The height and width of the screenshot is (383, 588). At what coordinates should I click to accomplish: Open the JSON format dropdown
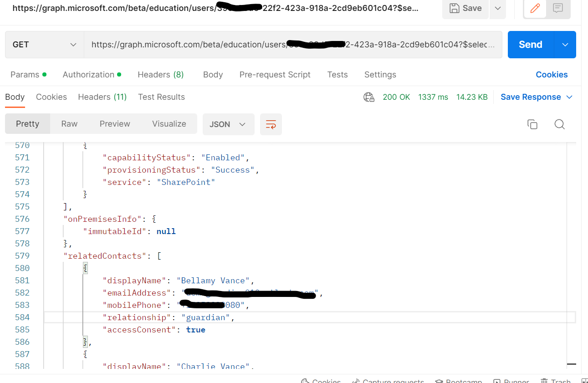[228, 124]
